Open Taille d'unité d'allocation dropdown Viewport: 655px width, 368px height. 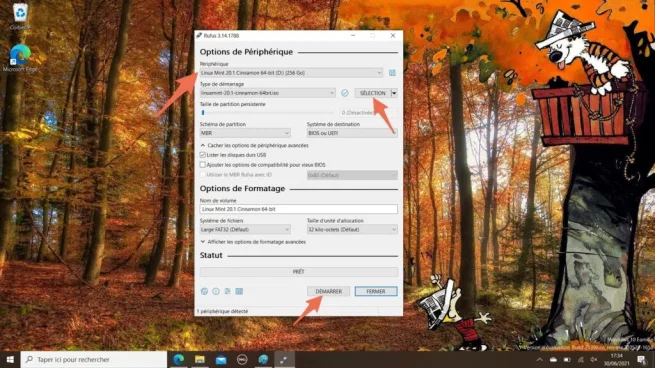[x=352, y=229]
